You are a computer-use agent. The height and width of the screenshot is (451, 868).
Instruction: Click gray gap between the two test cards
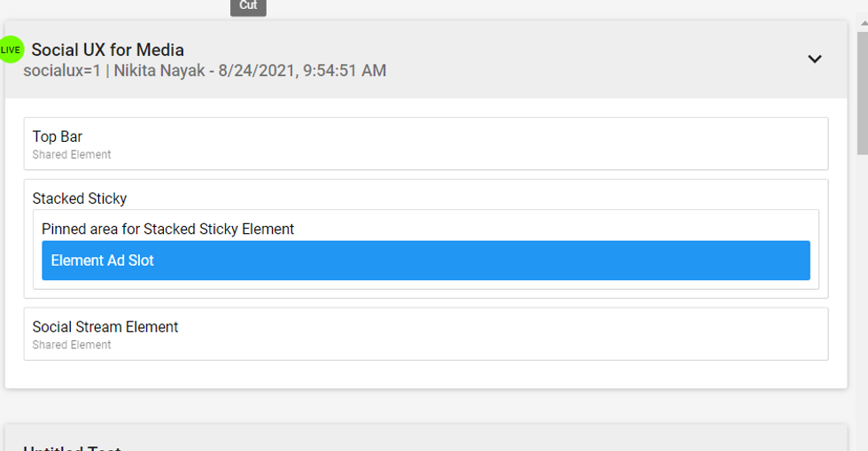click(425, 406)
